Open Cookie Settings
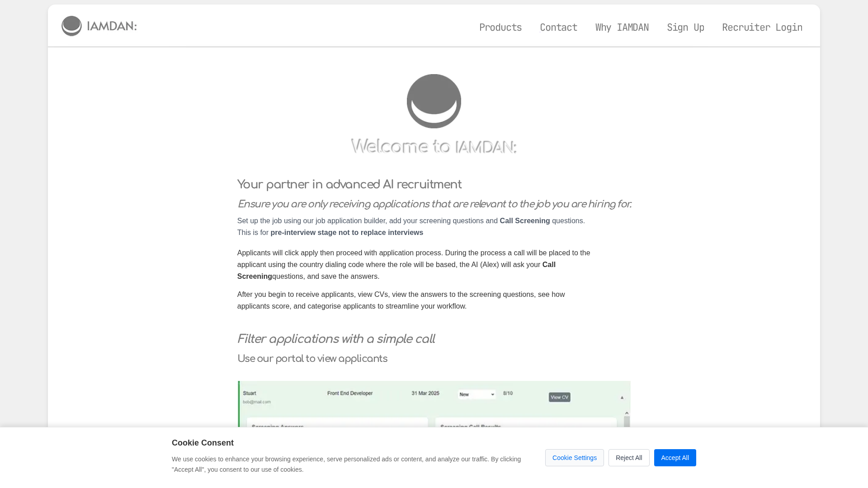This screenshot has width=868, height=488. (574, 457)
